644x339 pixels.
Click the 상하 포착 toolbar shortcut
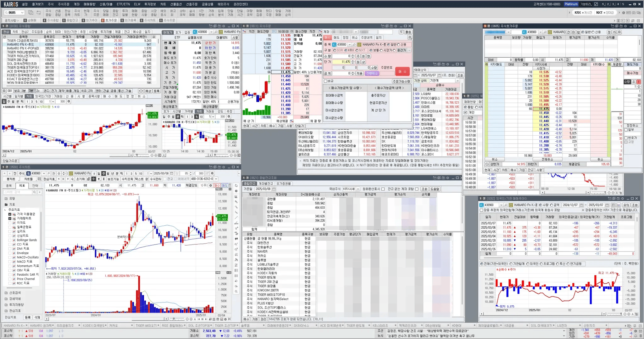click(182, 13)
